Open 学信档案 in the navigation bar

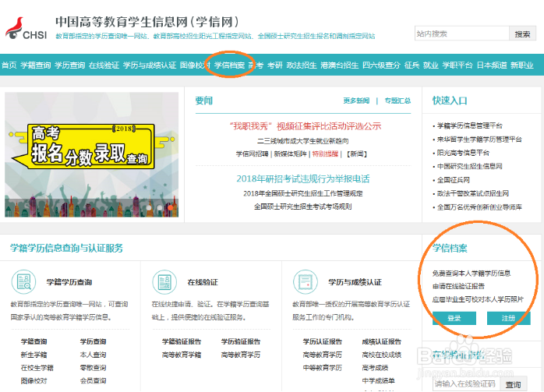coord(229,65)
